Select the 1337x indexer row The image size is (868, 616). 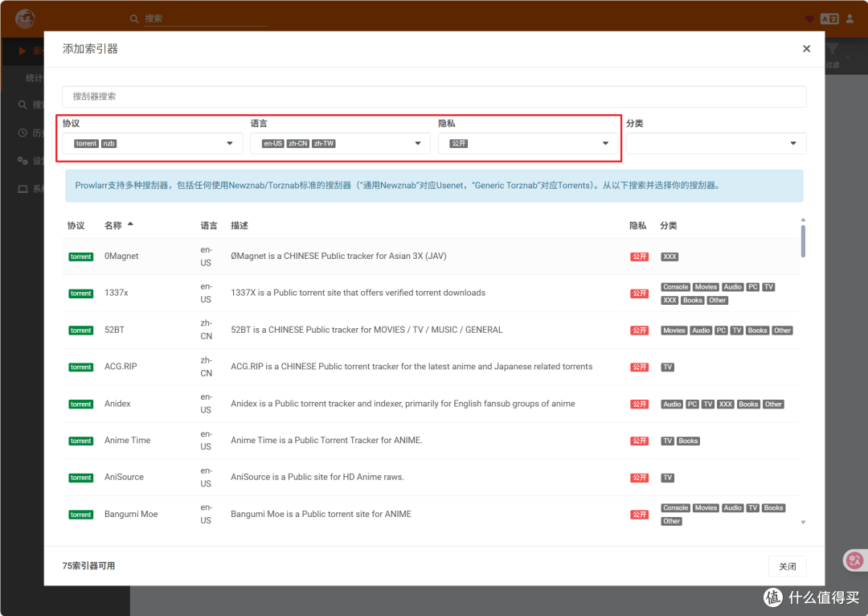tap(431, 293)
